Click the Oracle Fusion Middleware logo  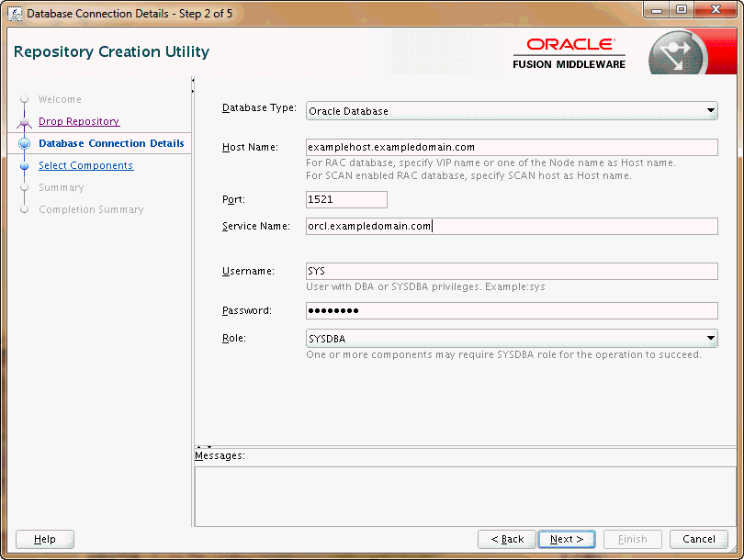coord(569,53)
